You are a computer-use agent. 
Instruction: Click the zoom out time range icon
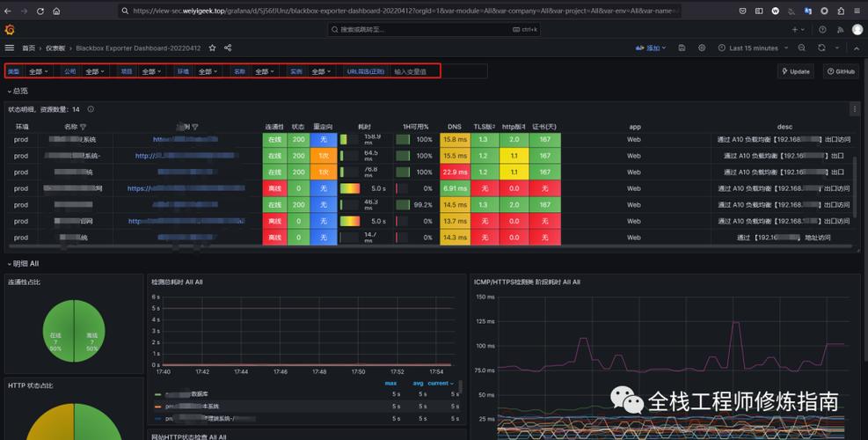(x=801, y=48)
